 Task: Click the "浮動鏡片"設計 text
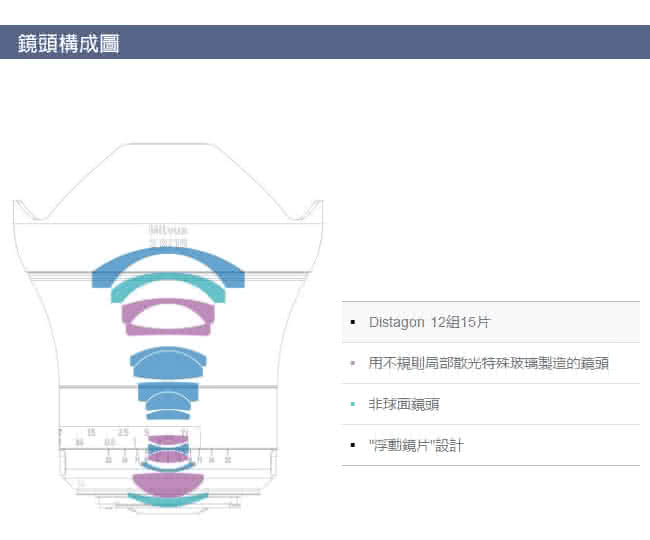point(416,445)
